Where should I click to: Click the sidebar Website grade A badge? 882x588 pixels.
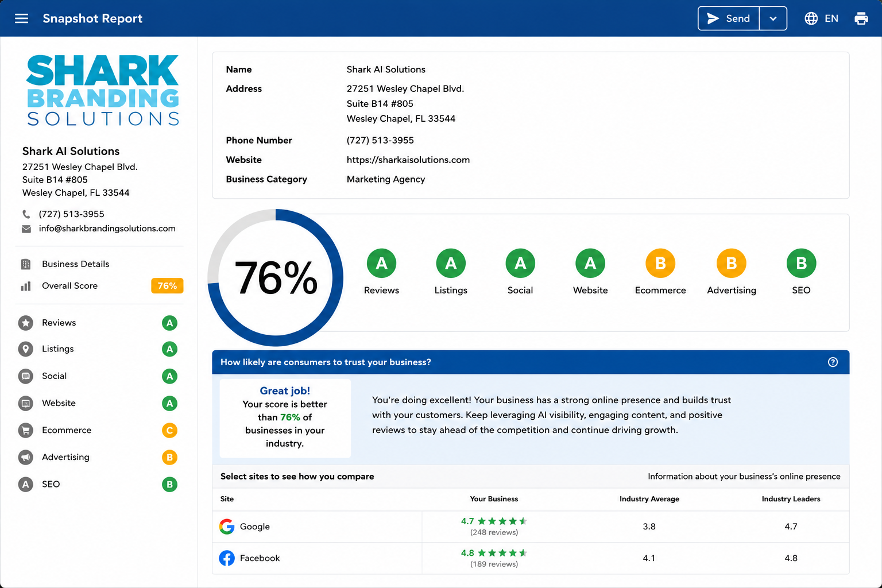pos(169,404)
